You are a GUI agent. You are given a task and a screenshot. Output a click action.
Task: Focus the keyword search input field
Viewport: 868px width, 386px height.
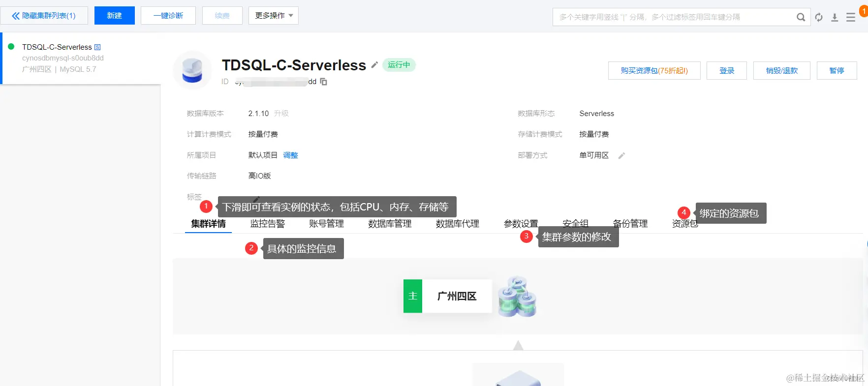click(x=674, y=17)
